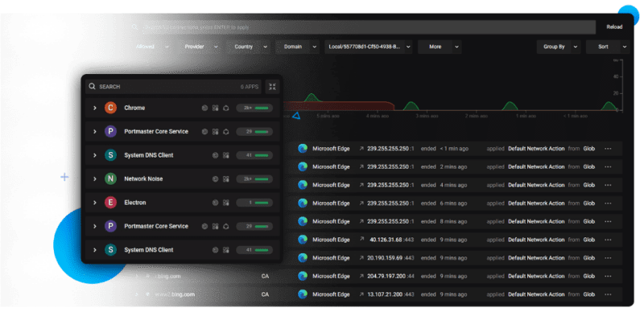Click the grid settings icon in the Chrome row
Viewport: 644px width, 312px height.
click(x=215, y=108)
